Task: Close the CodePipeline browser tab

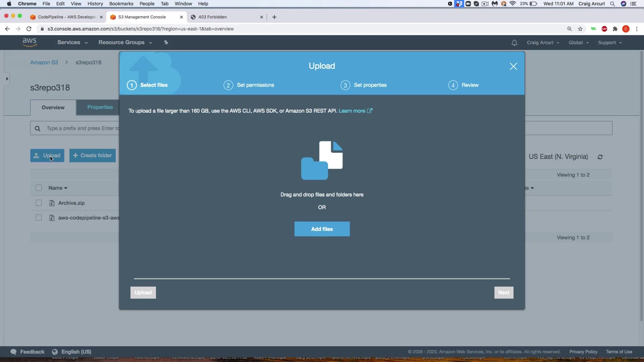Action: tap(101, 17)
